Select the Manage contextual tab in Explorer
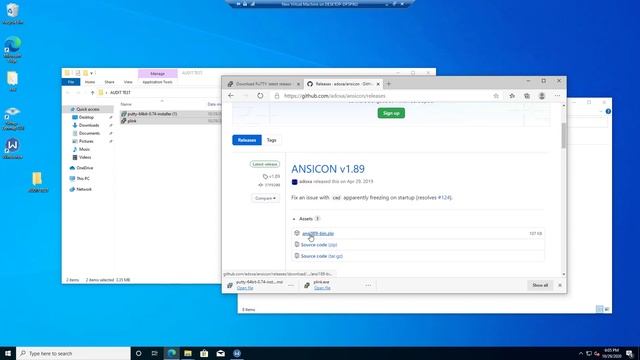The image size is (640, 360). pos(158,73)
